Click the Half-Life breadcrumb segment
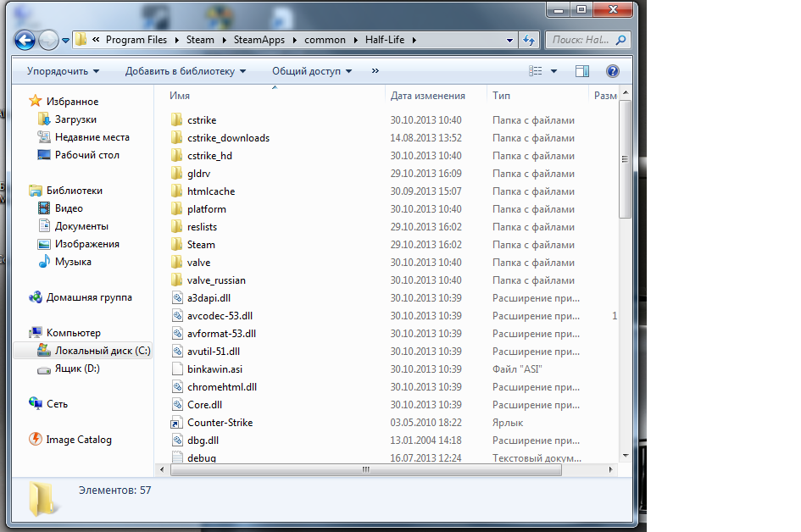Screen dimensions: 801x532 (x=385, y=40)
